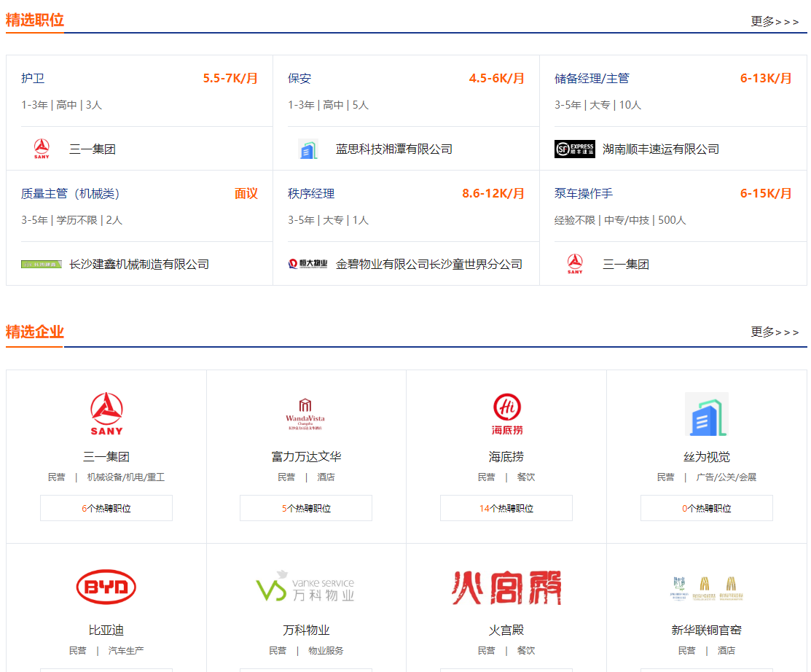Click 面议 salary for 质量主管
Image resolution: width=811 pixels, height=672 pixels.
(x=246, y=193)
